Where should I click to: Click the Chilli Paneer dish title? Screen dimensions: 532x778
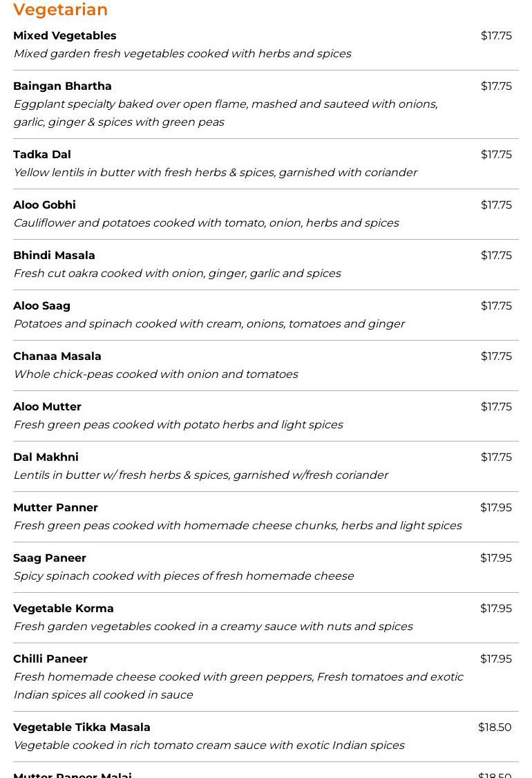[x=50, y=659]
